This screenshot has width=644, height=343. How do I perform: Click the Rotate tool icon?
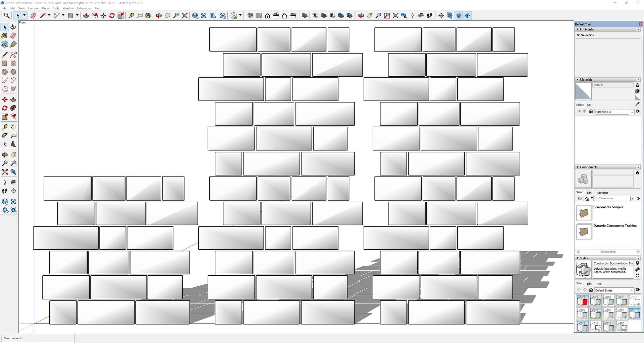(112, 15)
